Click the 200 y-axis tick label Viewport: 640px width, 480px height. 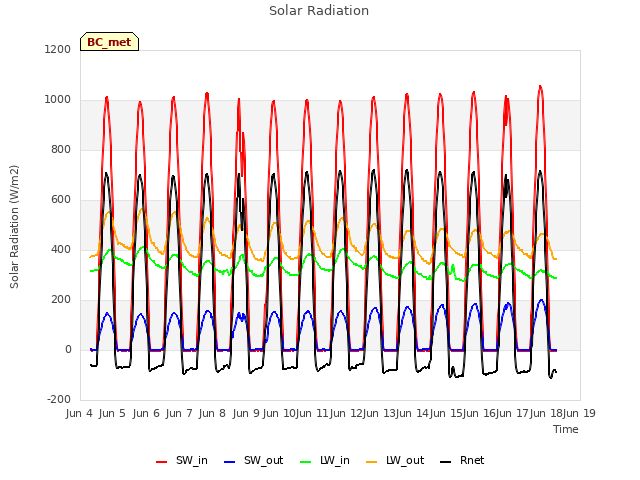pyautogui.click(x=61, y=300)
